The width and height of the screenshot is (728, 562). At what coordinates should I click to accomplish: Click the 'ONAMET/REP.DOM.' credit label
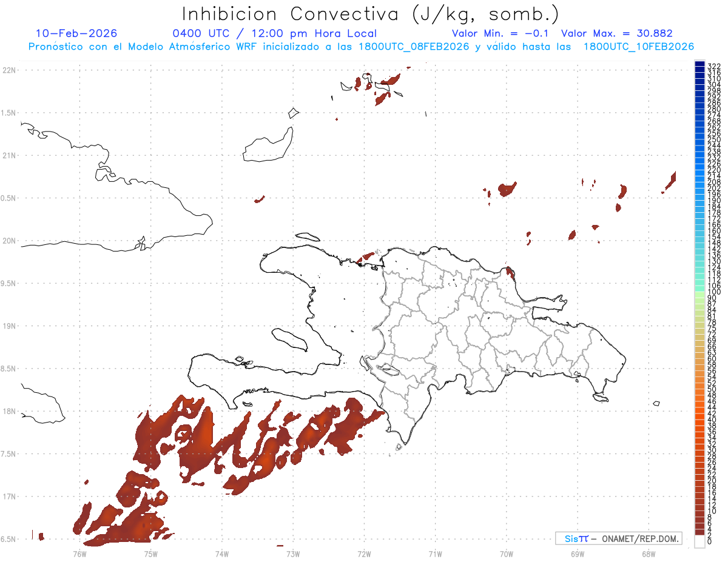(639, 538)
